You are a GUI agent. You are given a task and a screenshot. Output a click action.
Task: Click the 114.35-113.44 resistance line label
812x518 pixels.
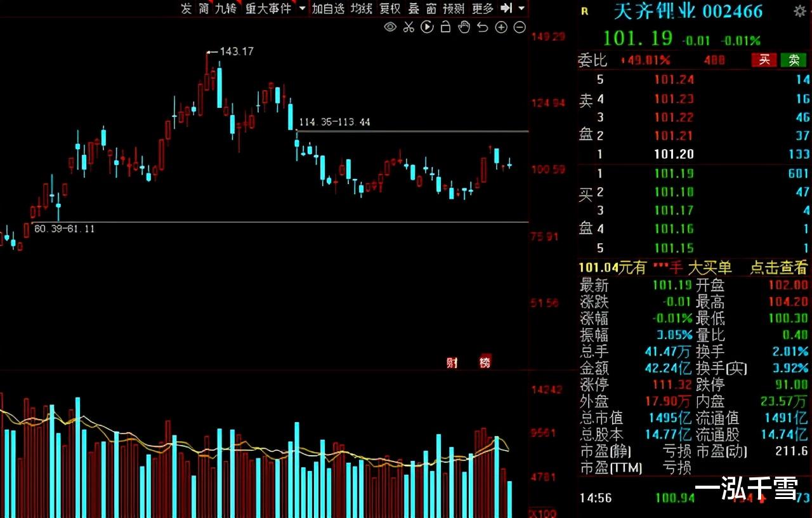pyautogui.click(x=334, y=122)
